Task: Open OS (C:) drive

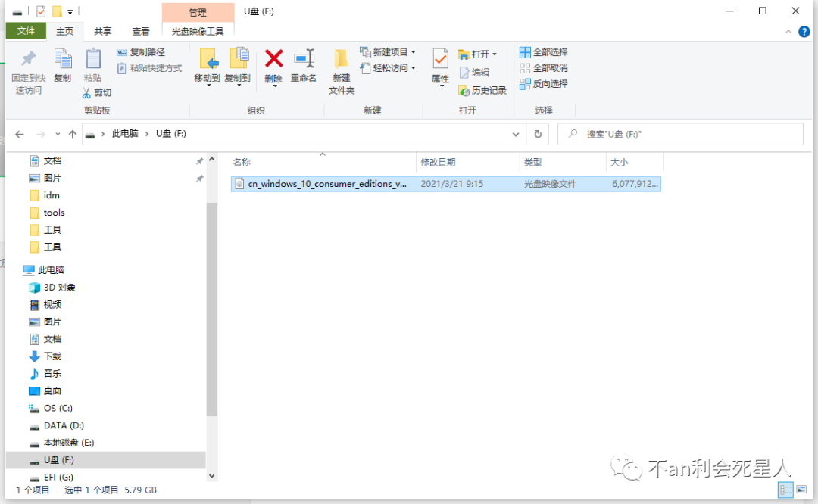Action: coord(58,408)
